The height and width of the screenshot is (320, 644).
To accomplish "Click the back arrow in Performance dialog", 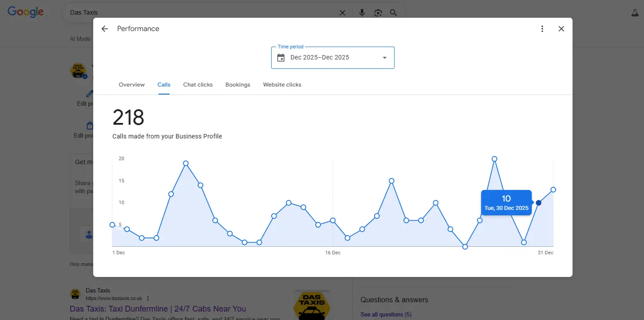I will 105,29.
